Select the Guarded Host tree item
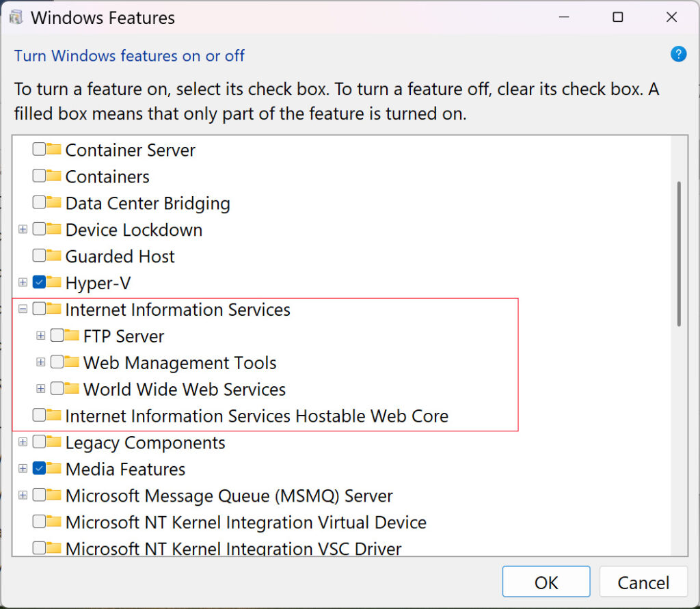Image resolution: width=700 pixels, height=609 pixels. coord(120,256)
